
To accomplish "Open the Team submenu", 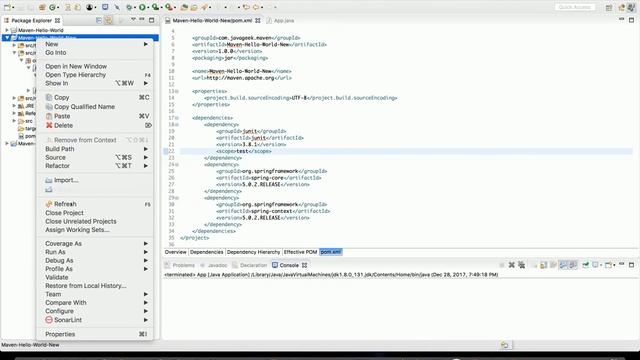I will (95, 294).
